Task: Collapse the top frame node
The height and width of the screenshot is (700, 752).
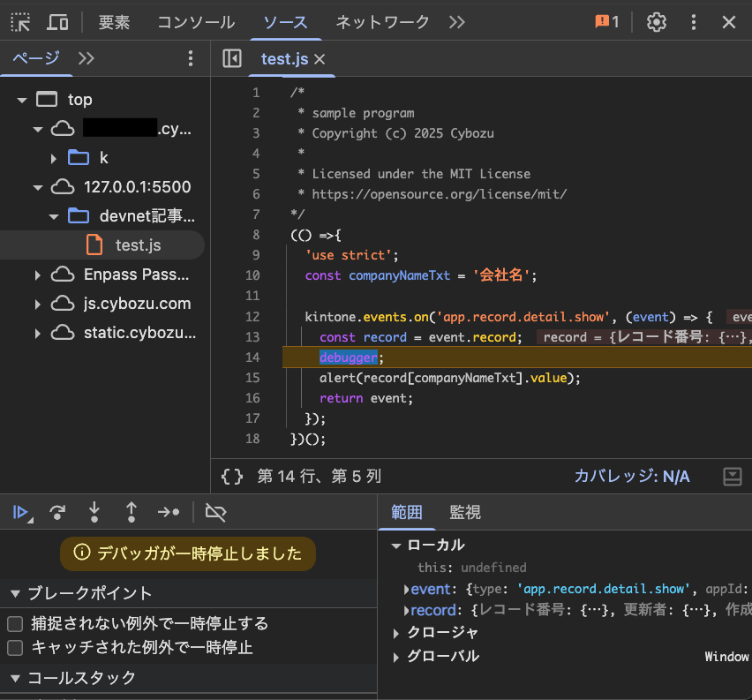Action: (x=21, y=101)
